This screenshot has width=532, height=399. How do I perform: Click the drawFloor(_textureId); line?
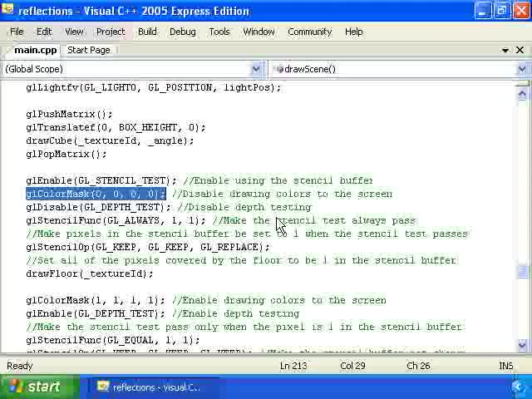click(90, 273)
